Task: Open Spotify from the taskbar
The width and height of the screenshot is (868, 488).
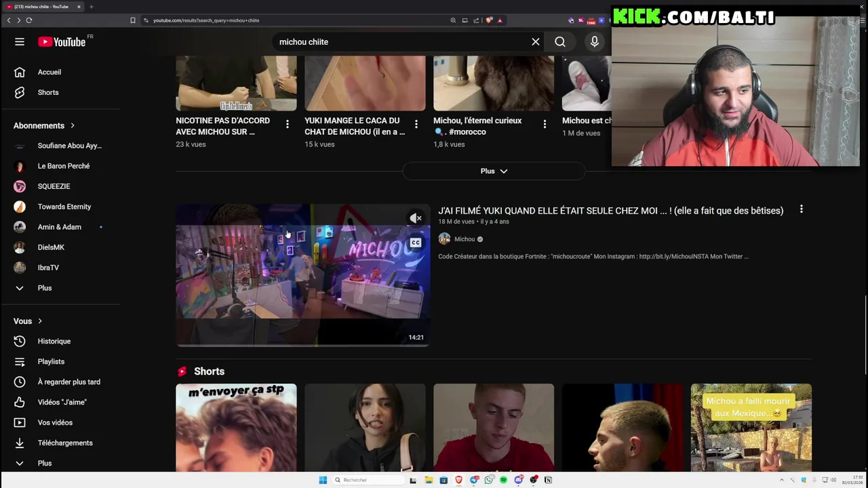Action: click(x=504, y=480)
